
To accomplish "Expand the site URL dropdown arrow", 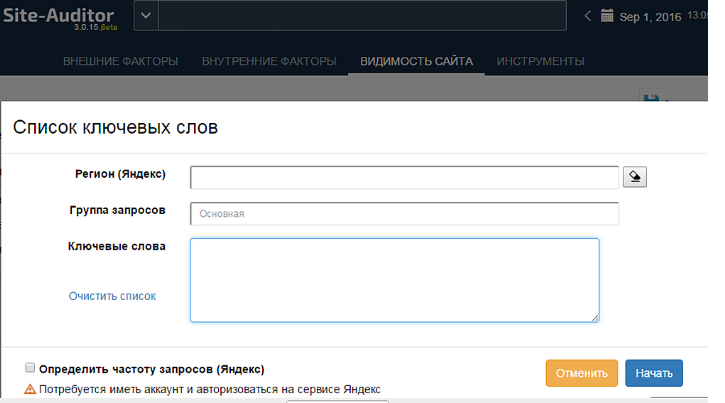I will point(145,16).
